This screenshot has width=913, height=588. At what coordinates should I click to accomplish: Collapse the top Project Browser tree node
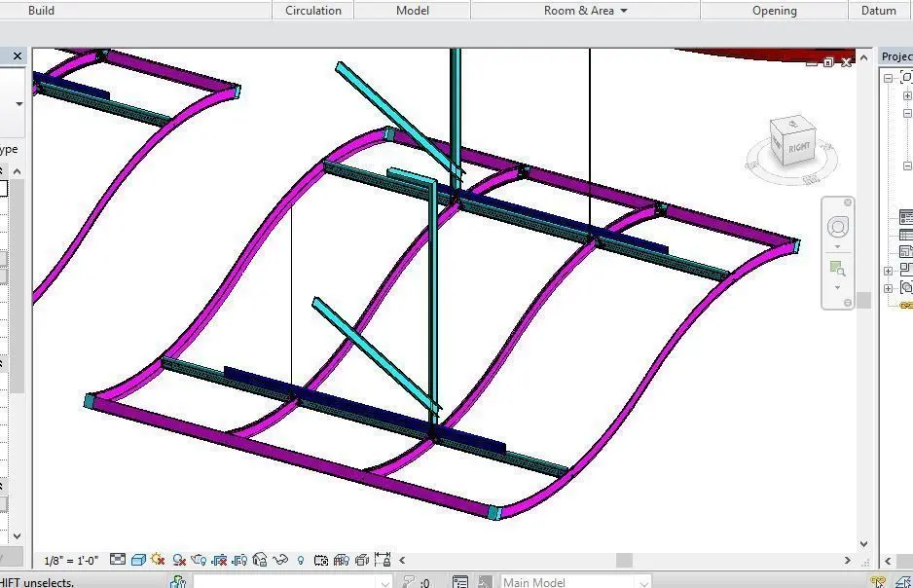888,78
